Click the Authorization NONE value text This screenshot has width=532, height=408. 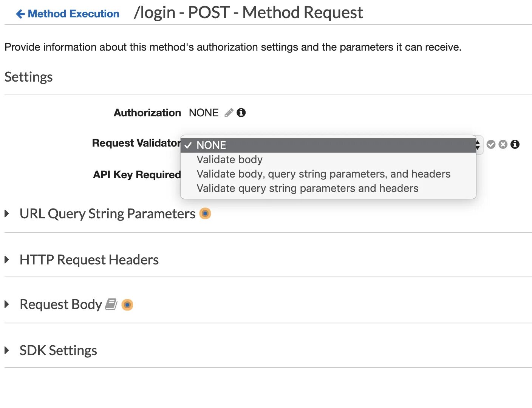(204, 113)
